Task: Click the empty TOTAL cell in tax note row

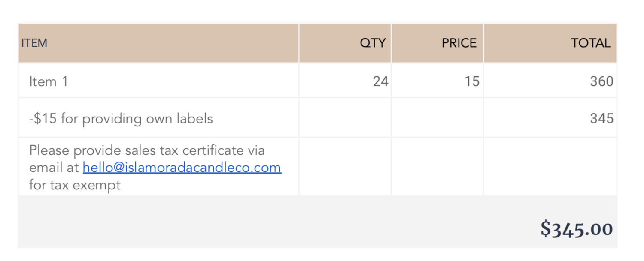Action: (550, 167)
